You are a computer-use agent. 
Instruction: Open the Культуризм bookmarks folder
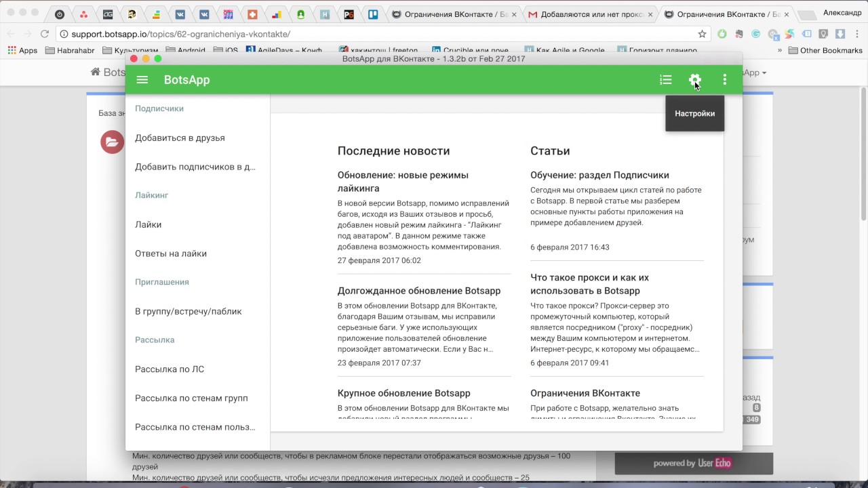coord(131,50)
